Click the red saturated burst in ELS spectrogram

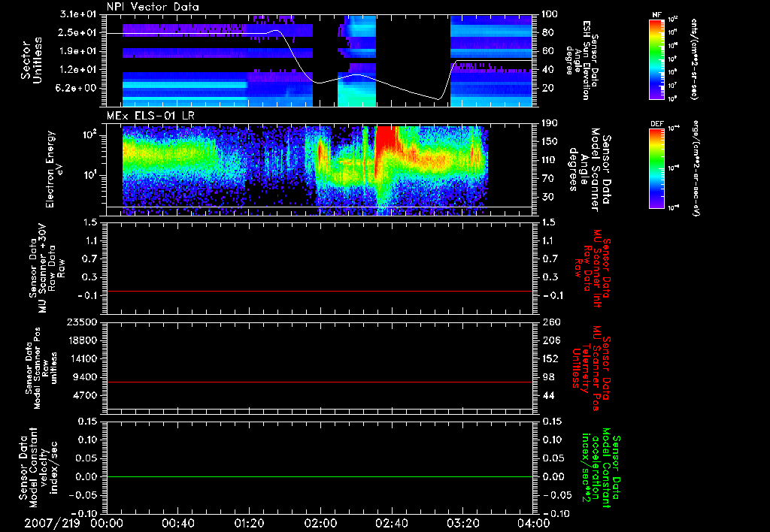coord(386,140)
